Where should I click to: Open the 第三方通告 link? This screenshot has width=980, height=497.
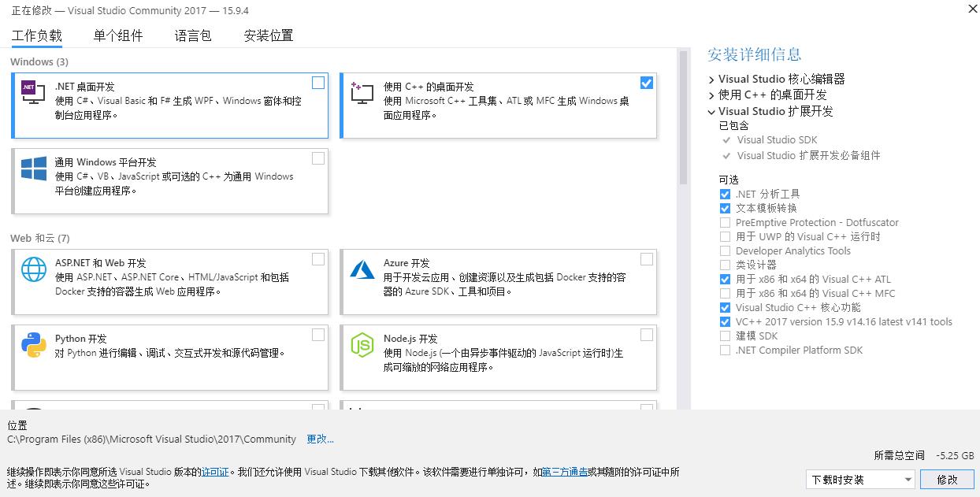pos(565,472)
